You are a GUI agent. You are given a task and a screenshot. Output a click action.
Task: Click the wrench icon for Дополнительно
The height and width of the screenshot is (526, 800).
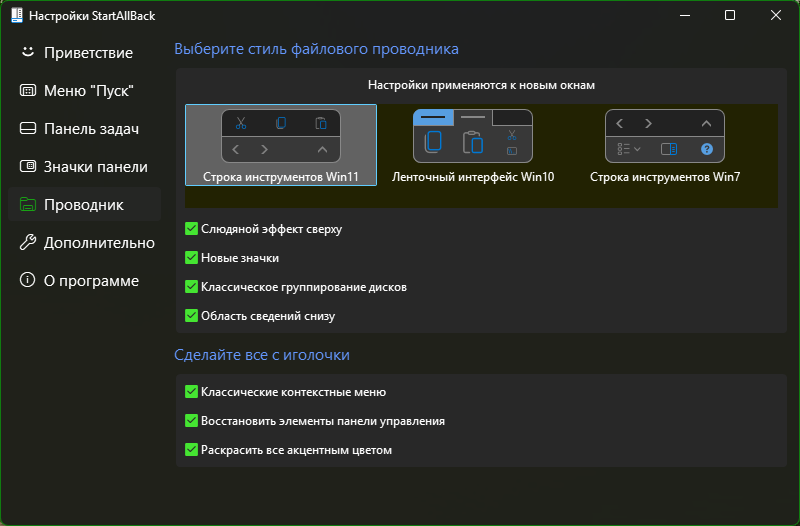(28, 242)
